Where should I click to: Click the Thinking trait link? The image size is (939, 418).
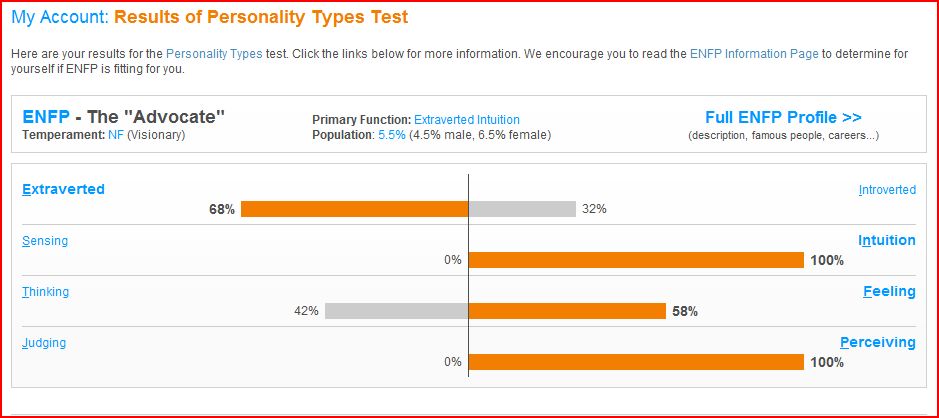coord(46,292)
